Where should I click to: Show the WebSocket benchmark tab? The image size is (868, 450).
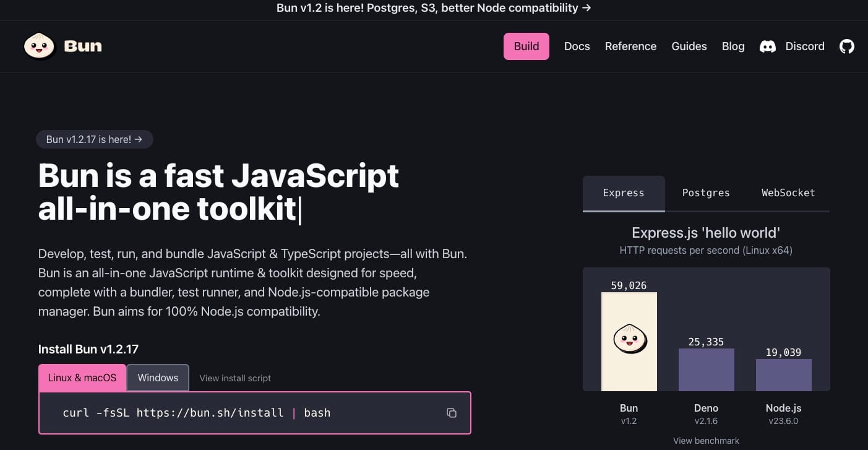(x=788, y=193)
